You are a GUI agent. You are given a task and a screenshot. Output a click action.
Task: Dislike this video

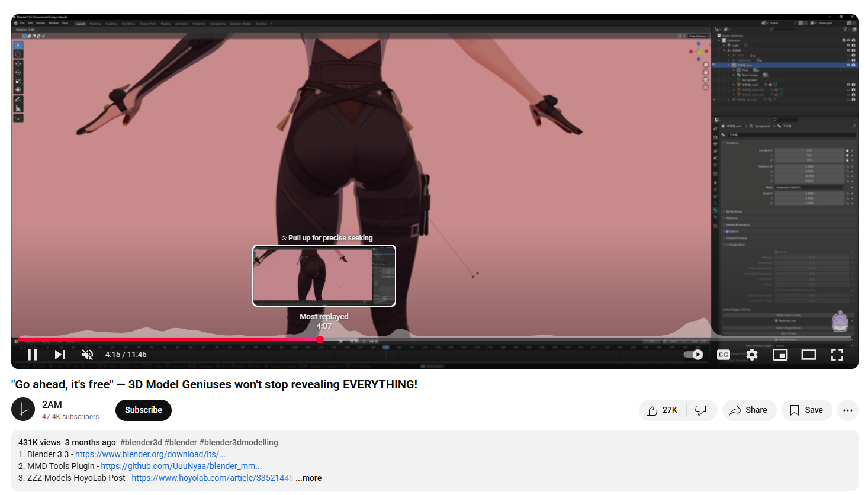[701, 410]
